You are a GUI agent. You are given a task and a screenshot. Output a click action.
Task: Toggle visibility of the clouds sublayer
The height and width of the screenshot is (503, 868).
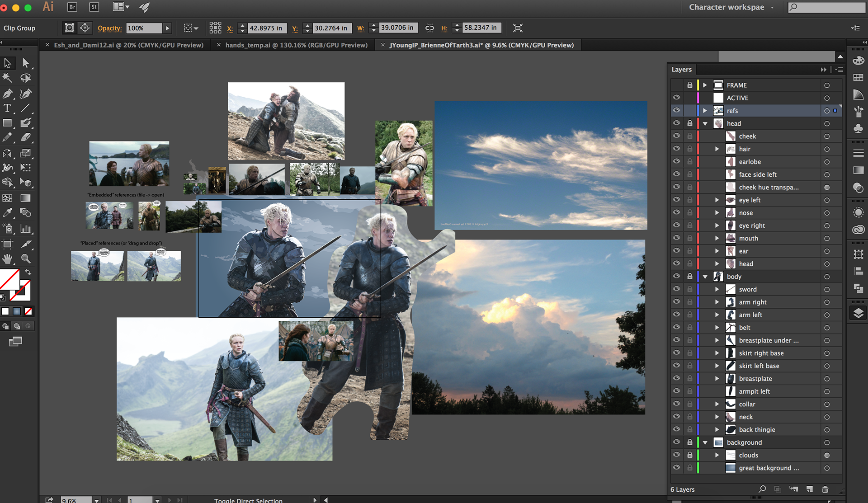676,455
